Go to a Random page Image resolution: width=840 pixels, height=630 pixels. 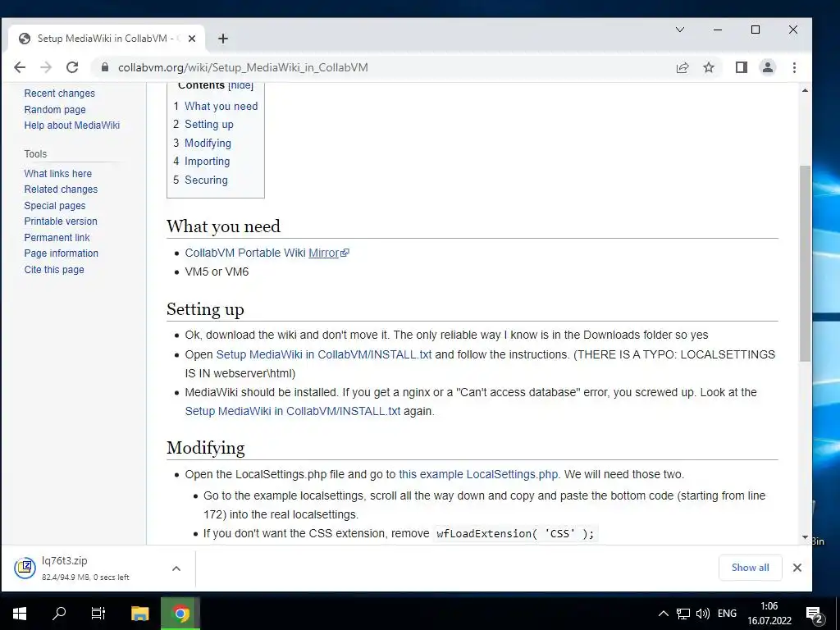pos(55,109)
